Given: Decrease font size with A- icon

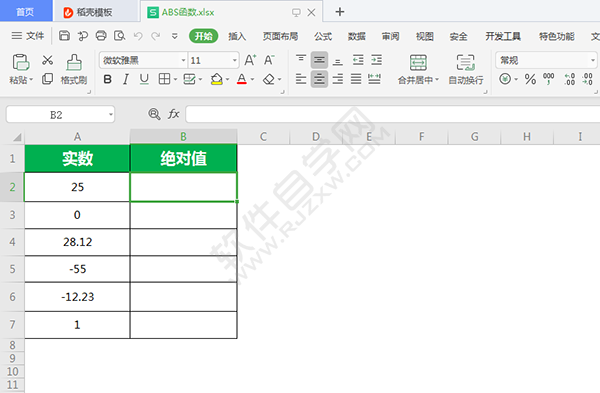Looking at the screenshot, I should (269, 60).
